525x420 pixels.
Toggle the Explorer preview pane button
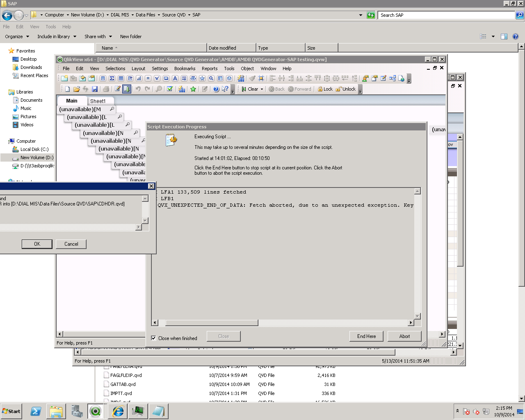click(504, 37)
